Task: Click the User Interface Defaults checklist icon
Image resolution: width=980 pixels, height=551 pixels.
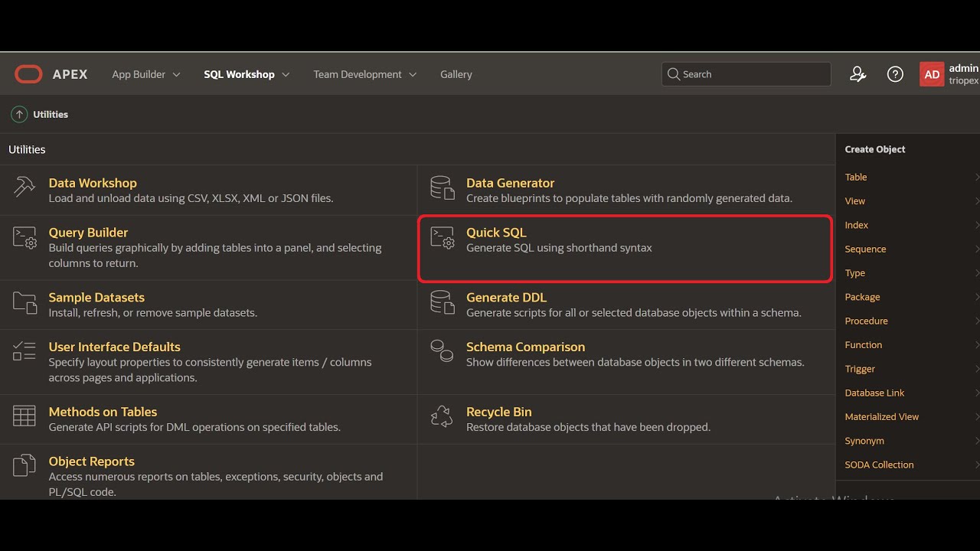Action: click(x=24, y=351)
